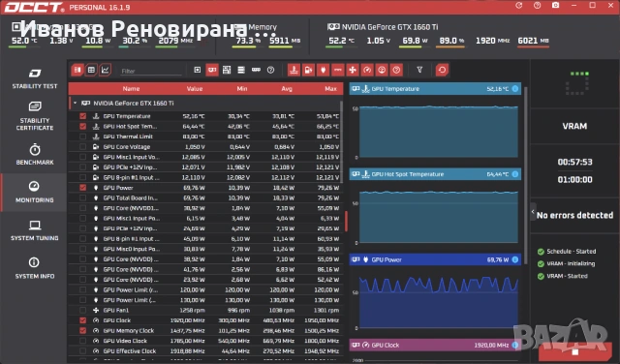Viewport: 620px width, 364px height.
Task: Toggle the other sensors red question filter
Action: pos(396,70)
